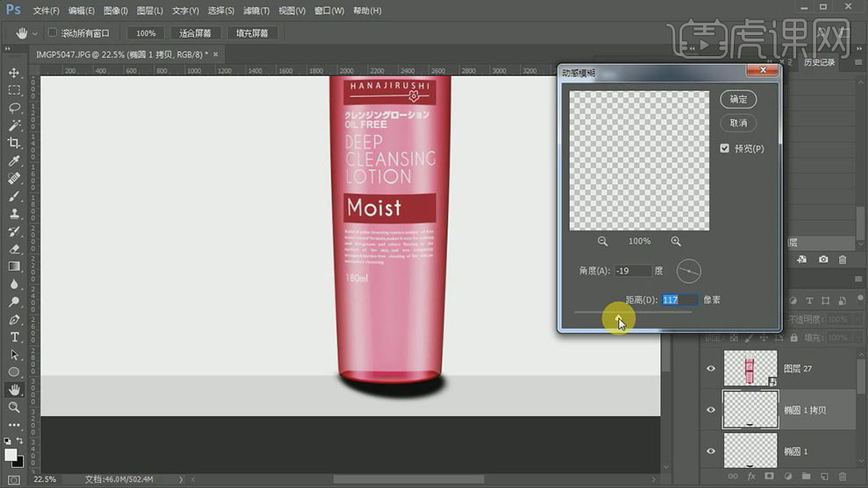
Task: Hide the 图层 27 layer
Action: click(711, 369)
